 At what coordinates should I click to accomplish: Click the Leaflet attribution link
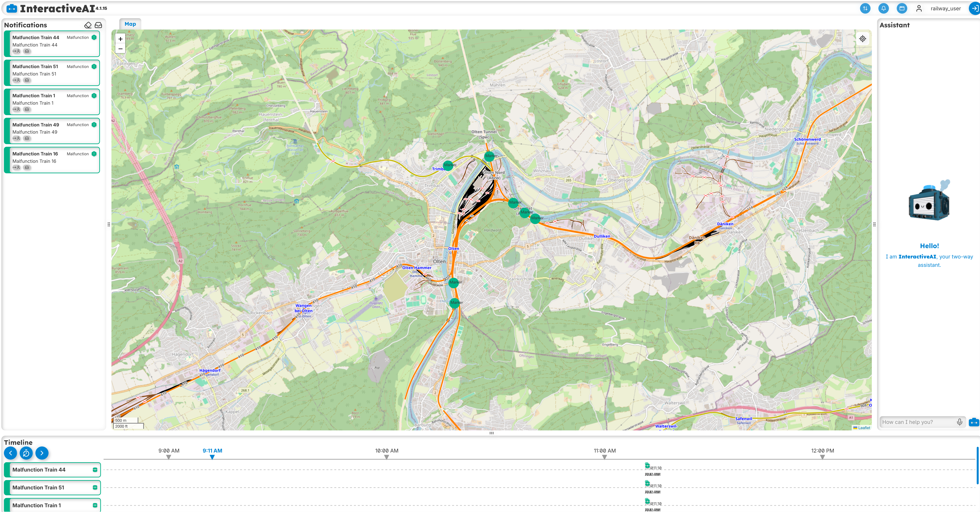(x=864, y=428)
